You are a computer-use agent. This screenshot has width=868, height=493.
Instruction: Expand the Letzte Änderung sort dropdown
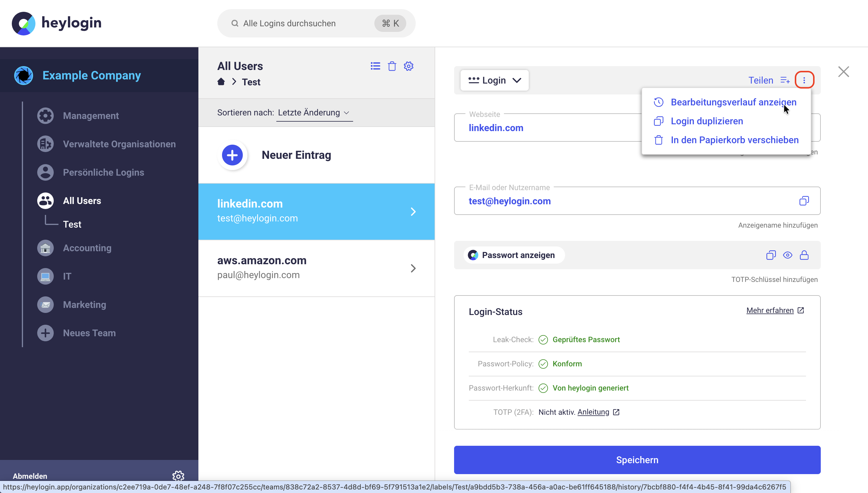coord(314,112)
